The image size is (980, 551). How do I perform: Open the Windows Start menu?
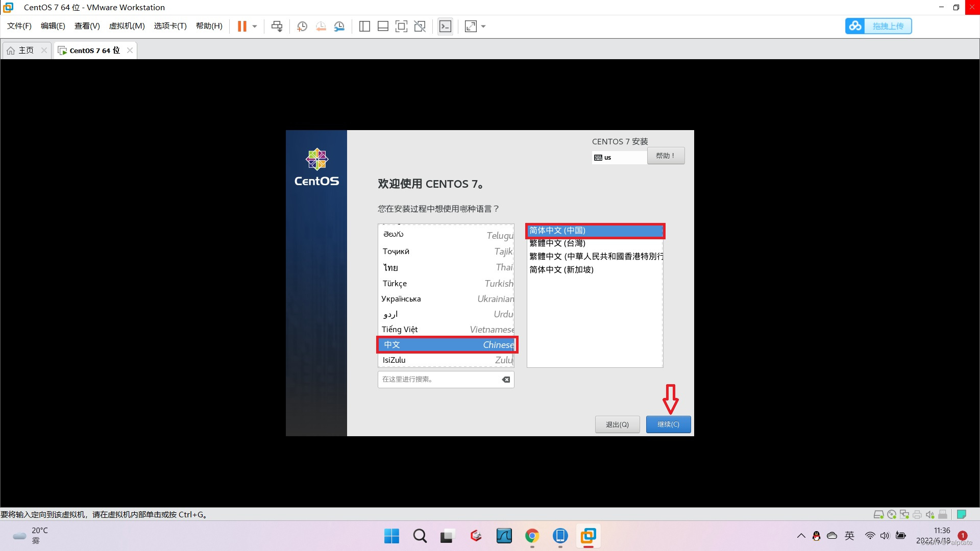pyautogui.click(x=391, y=536)
